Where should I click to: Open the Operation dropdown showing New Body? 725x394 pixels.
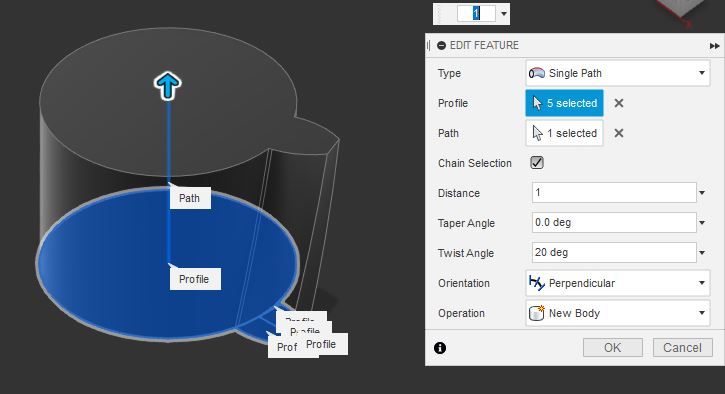coord(617,313)
